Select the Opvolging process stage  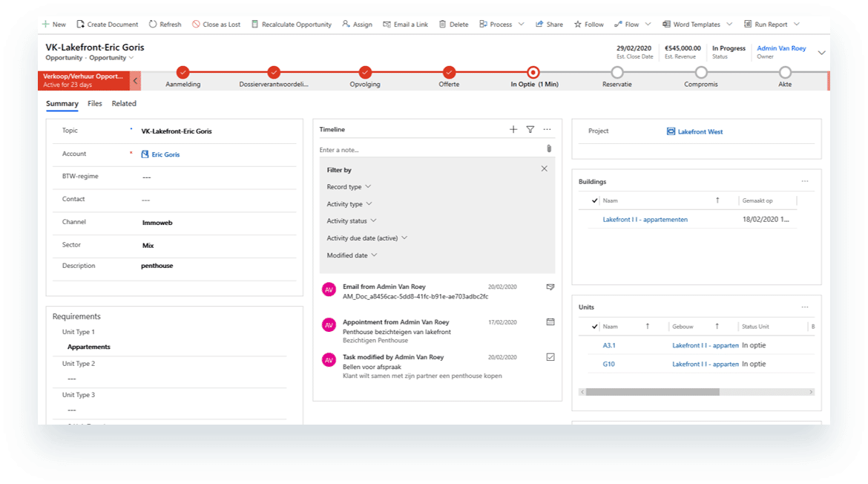click(x=365, y=73)
